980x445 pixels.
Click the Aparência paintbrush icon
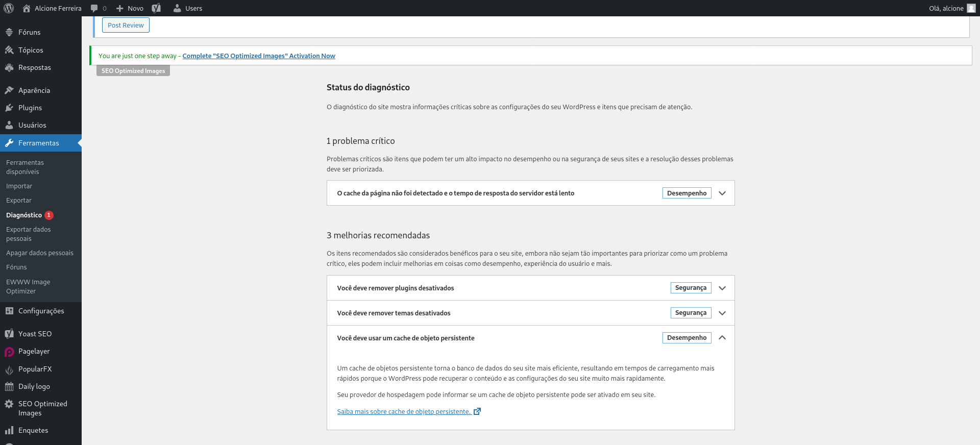click(9, 90)
